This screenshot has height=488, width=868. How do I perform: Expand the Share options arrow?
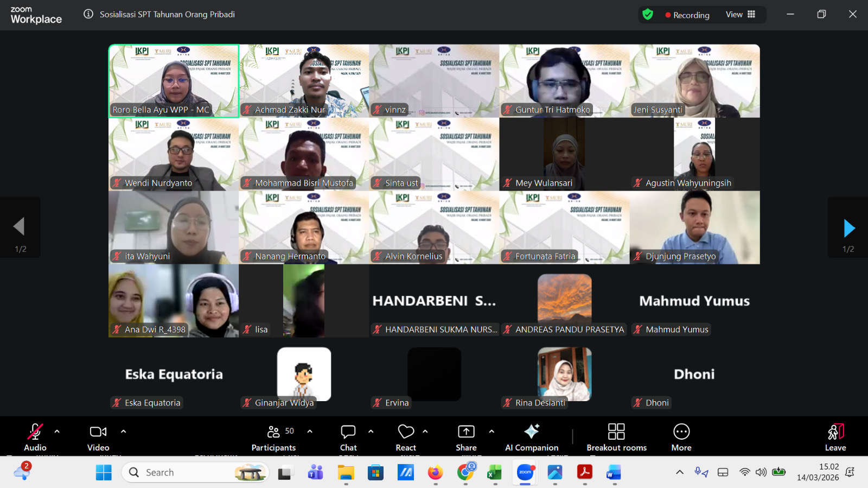pyautogui.click(x=492, y=432)
